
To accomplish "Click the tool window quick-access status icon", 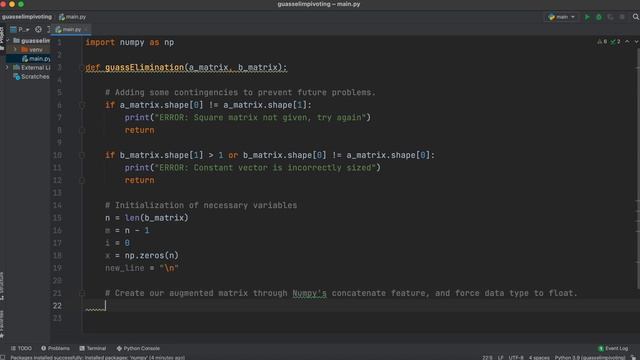I will (x=3, y=358).
